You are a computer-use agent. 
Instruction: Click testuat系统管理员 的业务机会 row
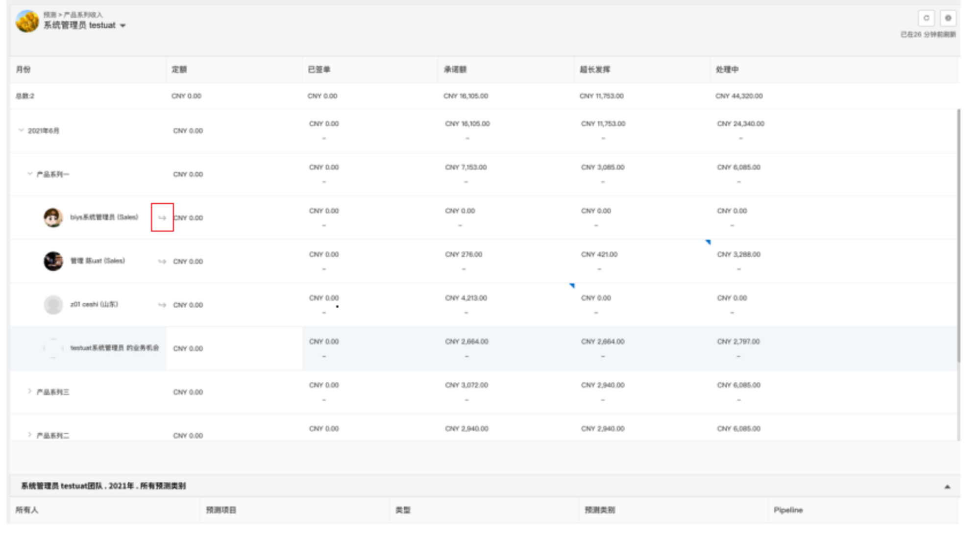pos(114,348)
